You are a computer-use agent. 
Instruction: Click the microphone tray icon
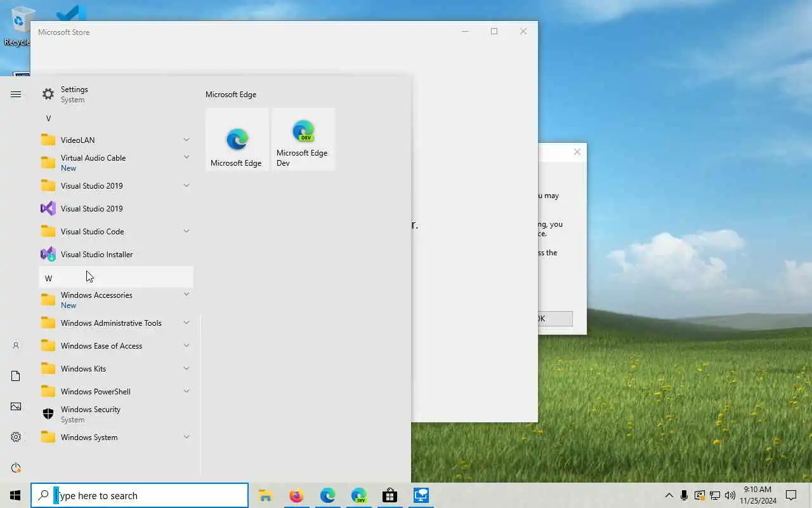[x=684, y=495]
